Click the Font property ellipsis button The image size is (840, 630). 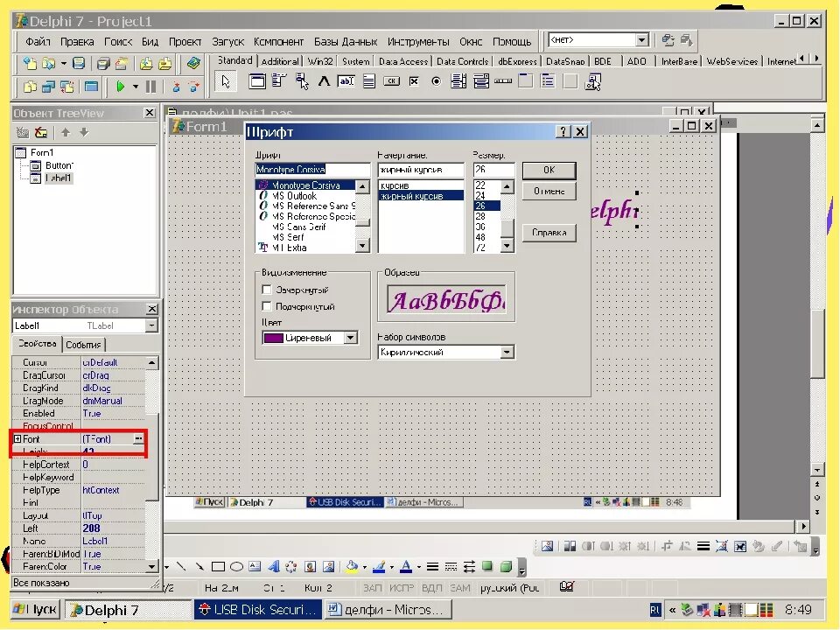(138, 438)
